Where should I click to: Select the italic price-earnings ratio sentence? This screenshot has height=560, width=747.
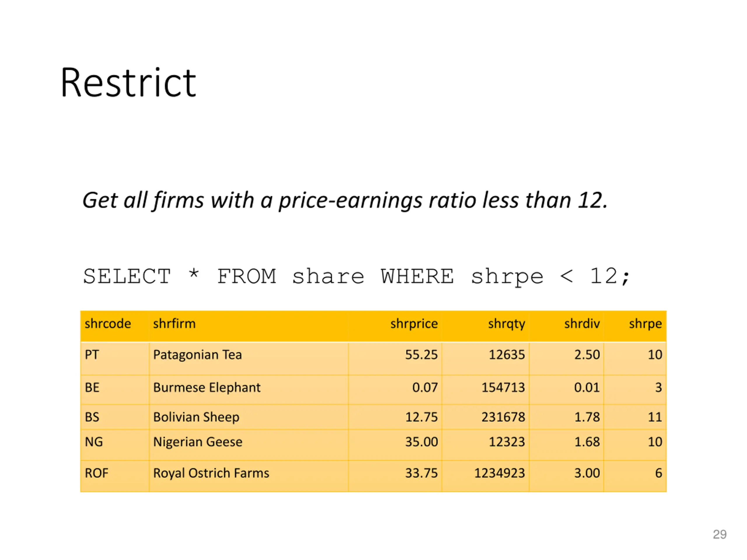[x=345, y=200]
